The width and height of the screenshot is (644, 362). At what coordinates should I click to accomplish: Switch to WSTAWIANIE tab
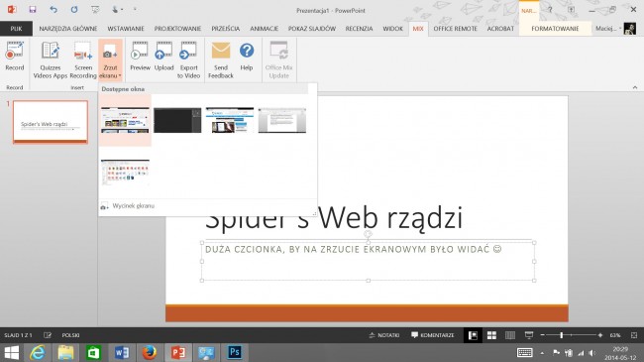[x=126, y=29]
